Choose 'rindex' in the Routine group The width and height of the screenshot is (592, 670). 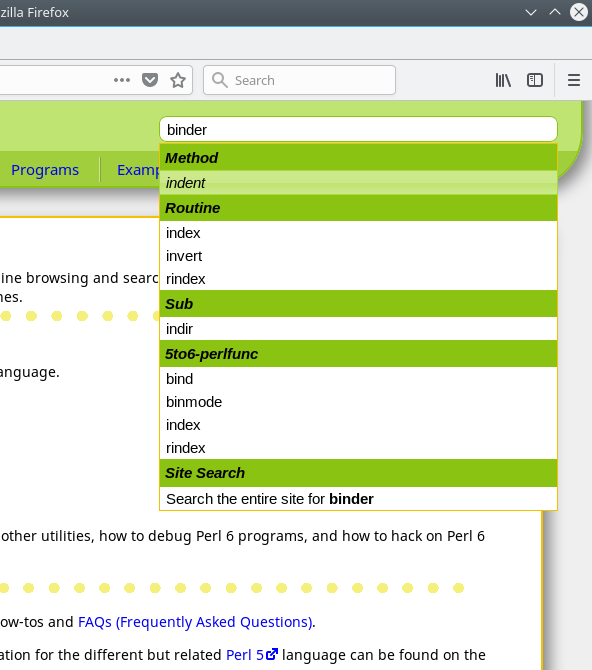[x=358, y=279]
